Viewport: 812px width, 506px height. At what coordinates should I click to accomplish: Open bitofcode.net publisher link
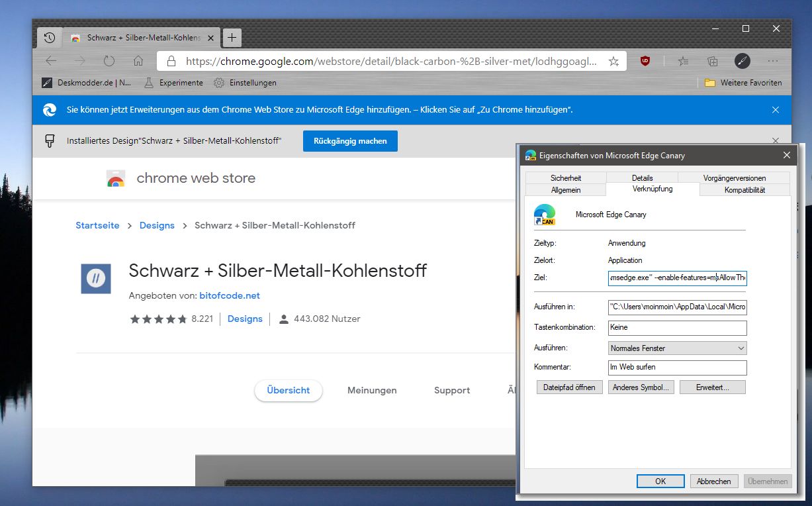click(230, 295)
